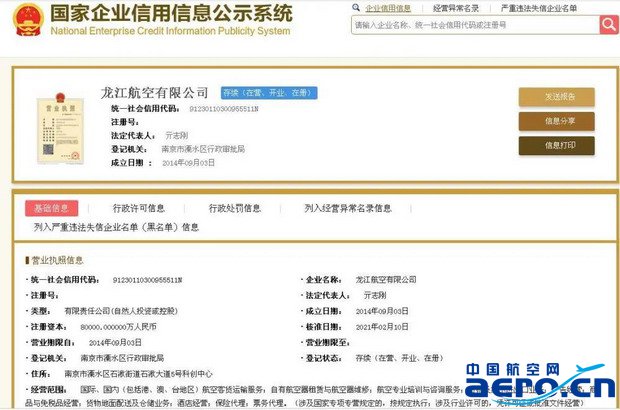Open 严重违法失信企业名单 link at top
Viewport: 620px width, 410px height.
coord(539,8)
